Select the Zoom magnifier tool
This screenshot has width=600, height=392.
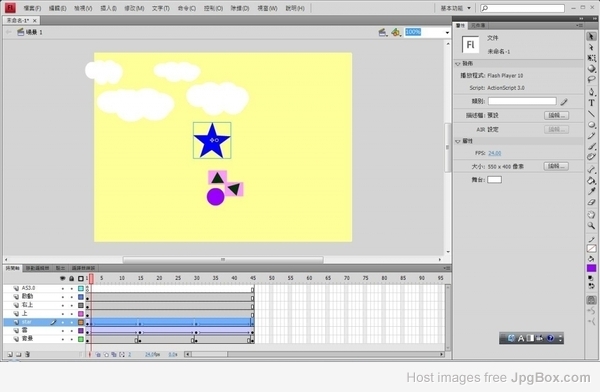(591, 226)
